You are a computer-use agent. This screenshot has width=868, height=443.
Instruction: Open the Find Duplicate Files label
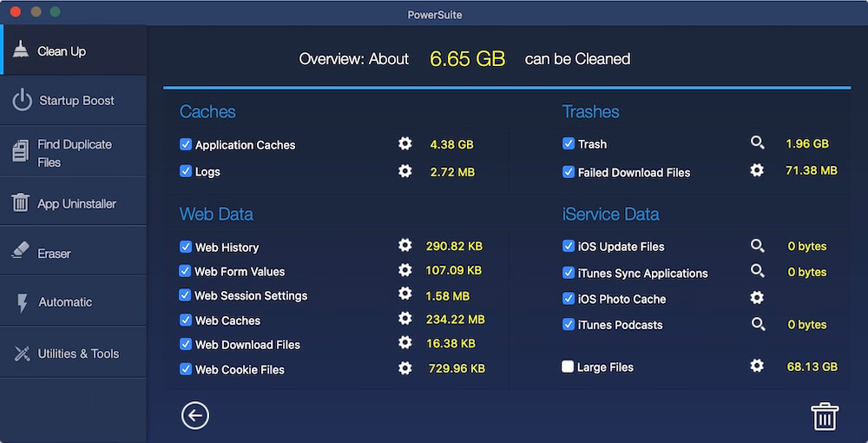74,154
